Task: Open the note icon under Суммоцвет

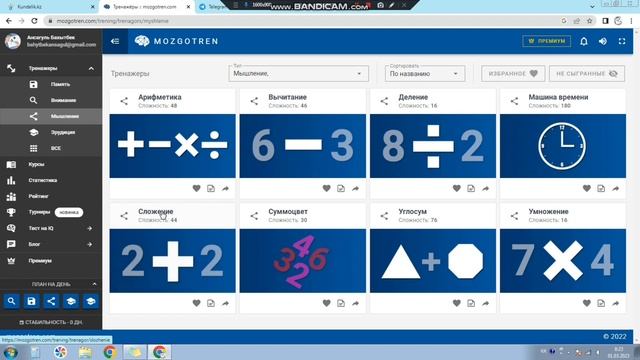Action: [x=341, y=303]
